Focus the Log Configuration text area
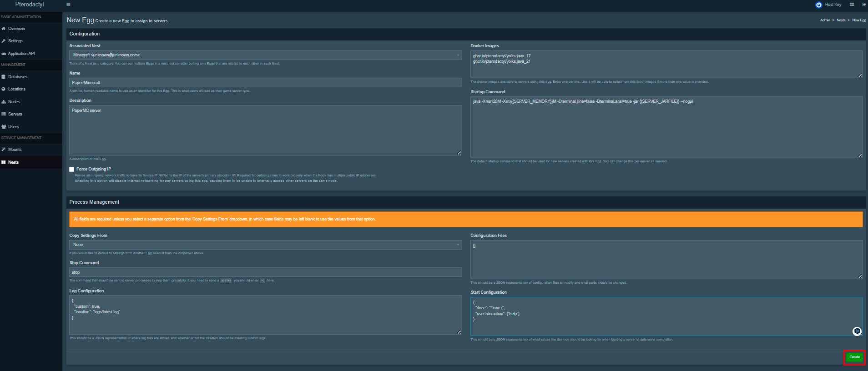The image size is (868, 371). [x=266, y=315]
